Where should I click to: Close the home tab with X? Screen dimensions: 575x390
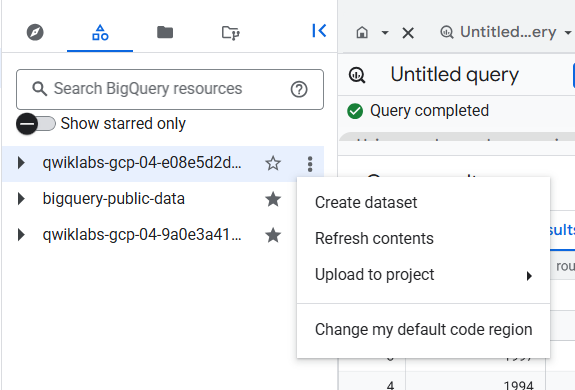coord(408,33)
